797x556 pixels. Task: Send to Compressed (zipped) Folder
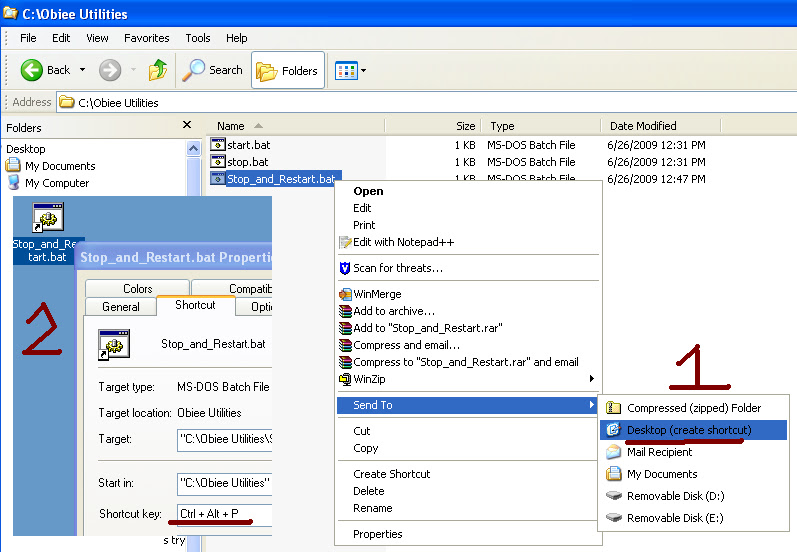tap(693, 408)
